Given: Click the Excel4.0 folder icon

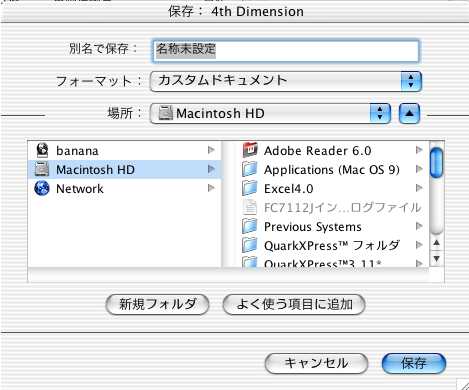Looking at the screenshot, I should point(250,188).
